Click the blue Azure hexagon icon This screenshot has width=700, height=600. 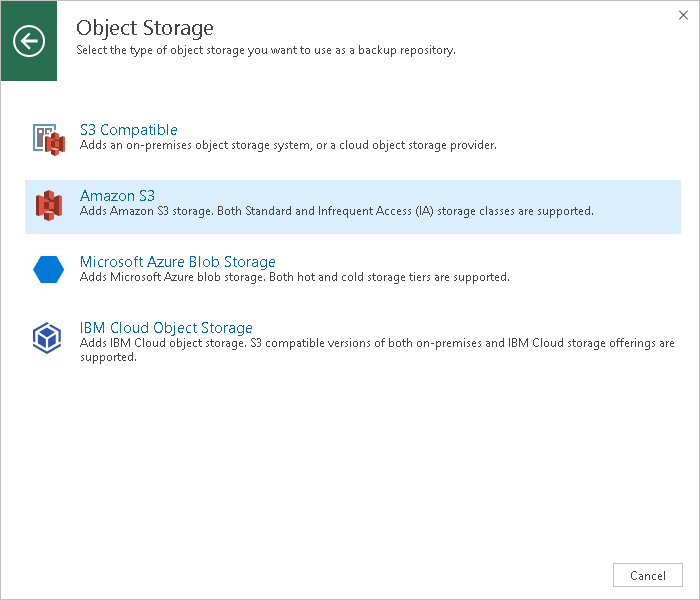(48, 270)
